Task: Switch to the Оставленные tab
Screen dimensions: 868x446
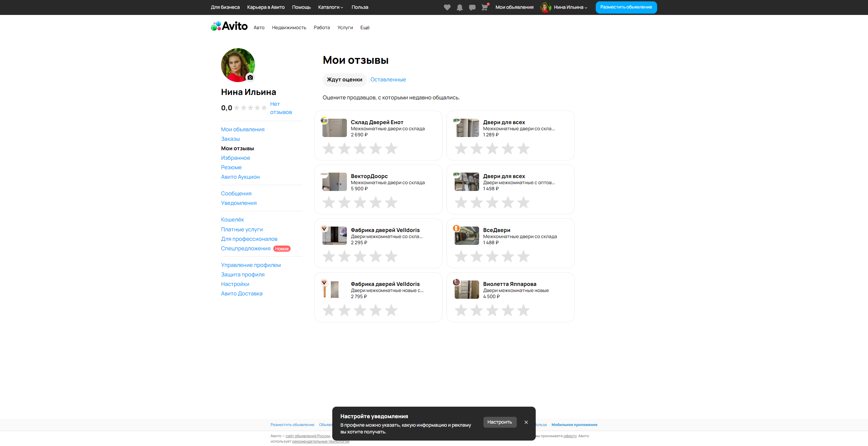Action: pos(388,79)
